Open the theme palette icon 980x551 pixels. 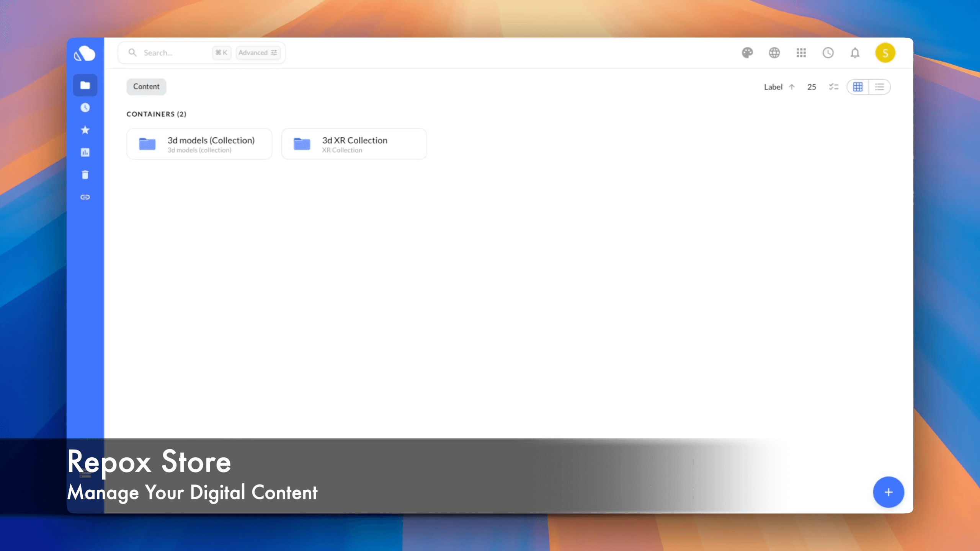pos(747,53)
